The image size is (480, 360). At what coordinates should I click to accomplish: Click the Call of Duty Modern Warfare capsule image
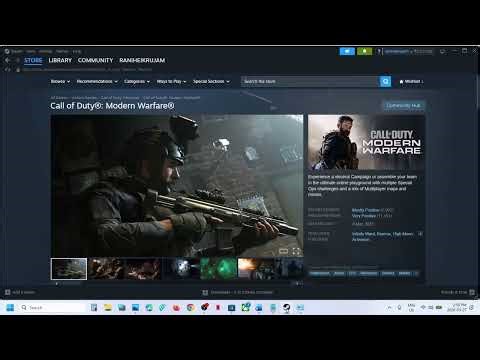[x=366, y=142]
